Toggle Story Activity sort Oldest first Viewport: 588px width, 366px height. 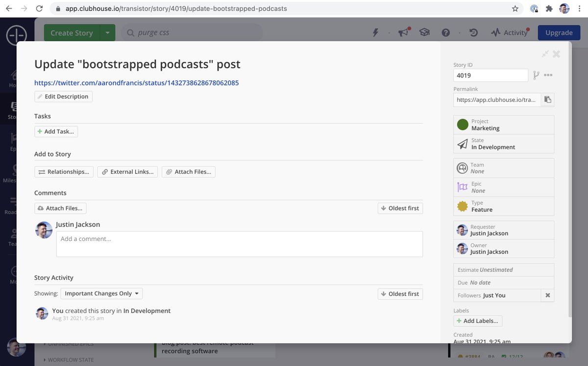[x=400, y=294]
